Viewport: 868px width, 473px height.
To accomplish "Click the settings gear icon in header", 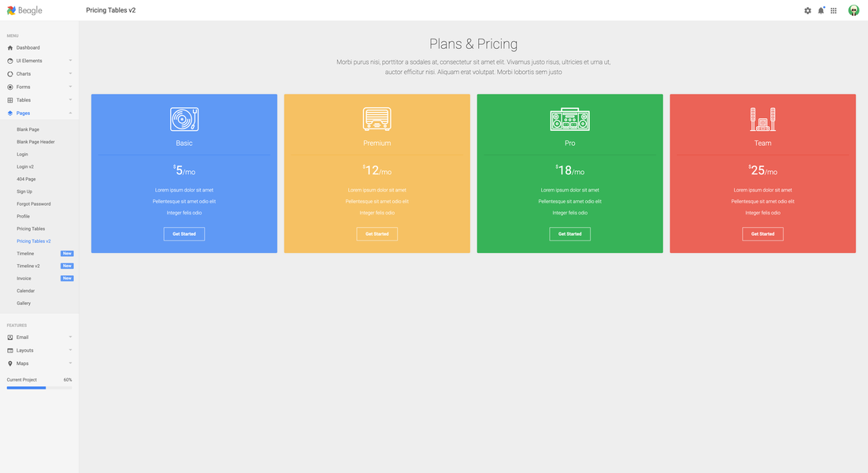I will [807, 11].
